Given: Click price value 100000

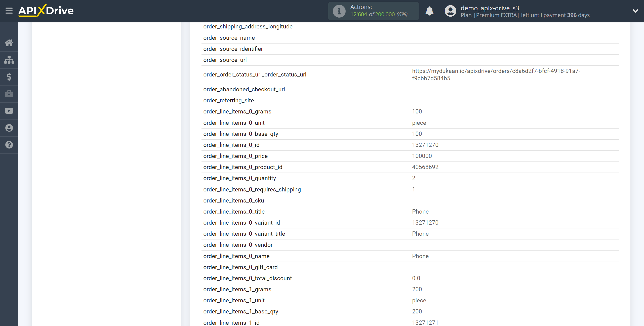Looking at the screenshot, I should pos(422,156).
